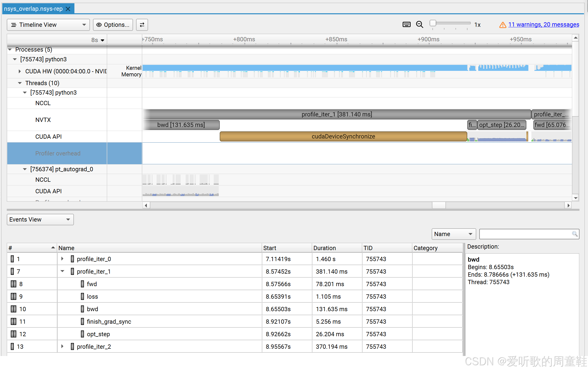Open the Events View dropdown
Screen dimensions: 588x371
40,220
